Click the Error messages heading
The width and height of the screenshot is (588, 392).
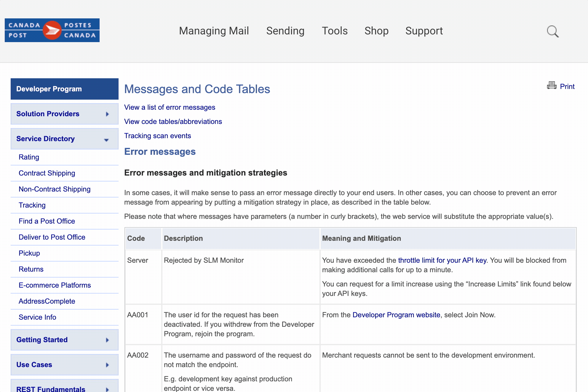160,152
